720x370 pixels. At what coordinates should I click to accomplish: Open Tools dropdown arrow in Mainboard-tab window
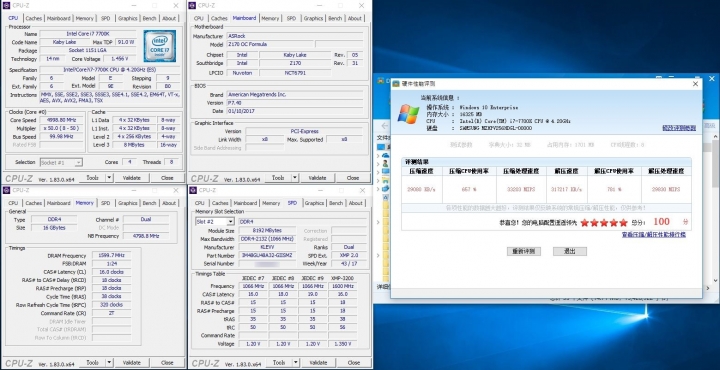click(295, 178)
